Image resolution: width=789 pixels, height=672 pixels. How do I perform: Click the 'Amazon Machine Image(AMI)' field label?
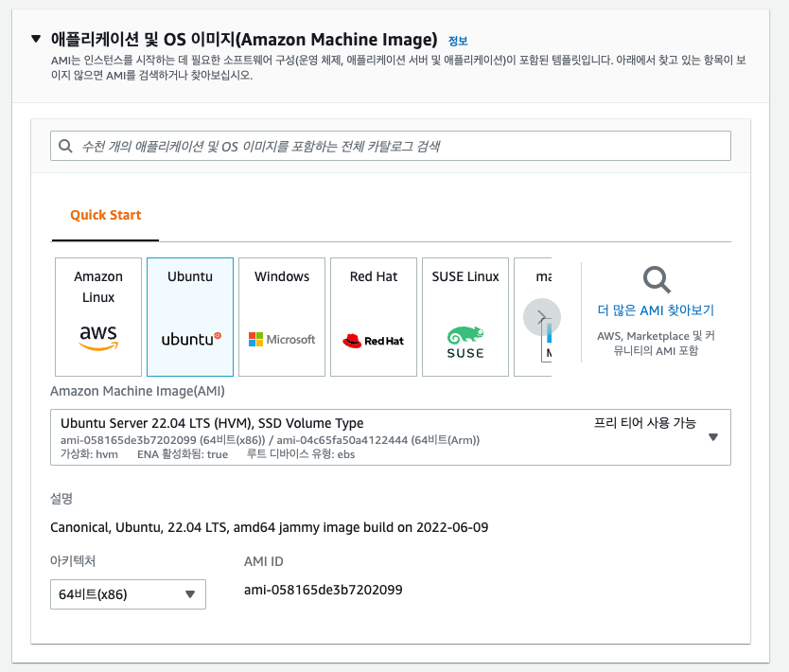(137, 391)
